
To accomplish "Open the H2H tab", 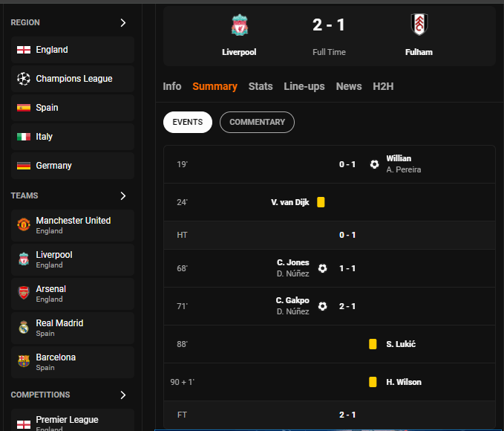I will click(x=383, y=86).
